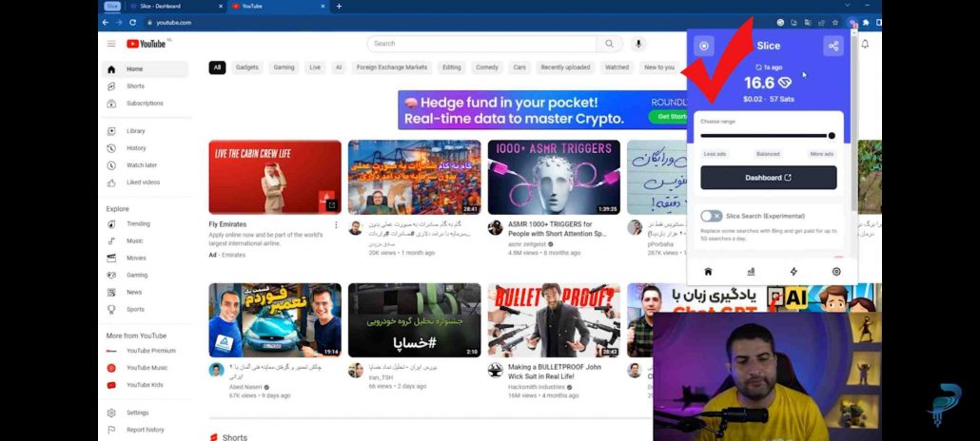The image size is (980, 441).
Task: Toggle Slice Search (Experimental) switch
Action: pyautogui.click(x=711, y=216)
